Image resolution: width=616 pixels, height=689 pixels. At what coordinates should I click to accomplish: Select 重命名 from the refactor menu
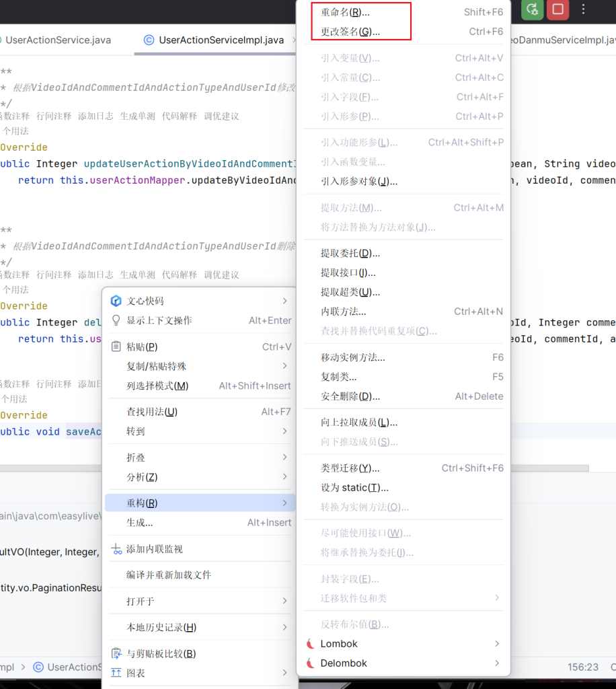(x=345, y=12)
